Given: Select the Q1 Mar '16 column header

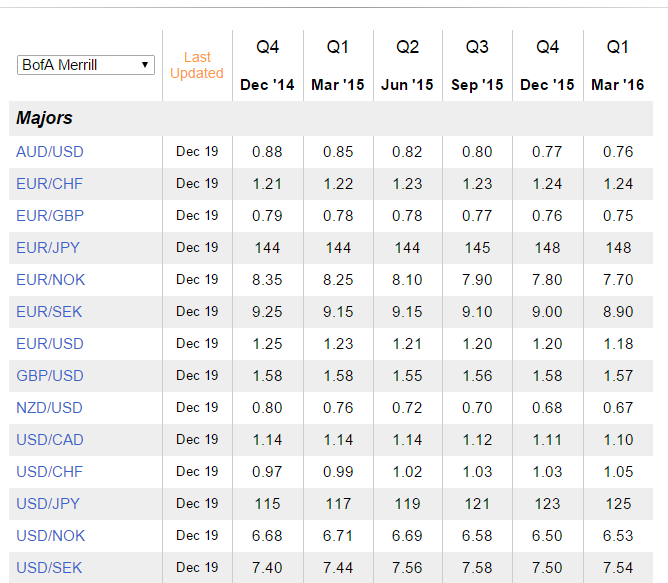Looking at the screenshot, I should 618,66.
